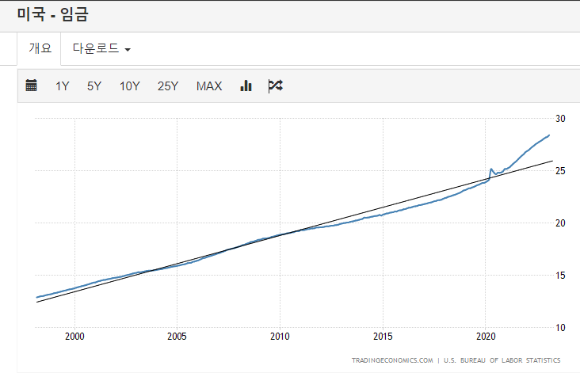Click the 2010 x-axis label
The image size is (580, 392).
click(x=280, y=336)
